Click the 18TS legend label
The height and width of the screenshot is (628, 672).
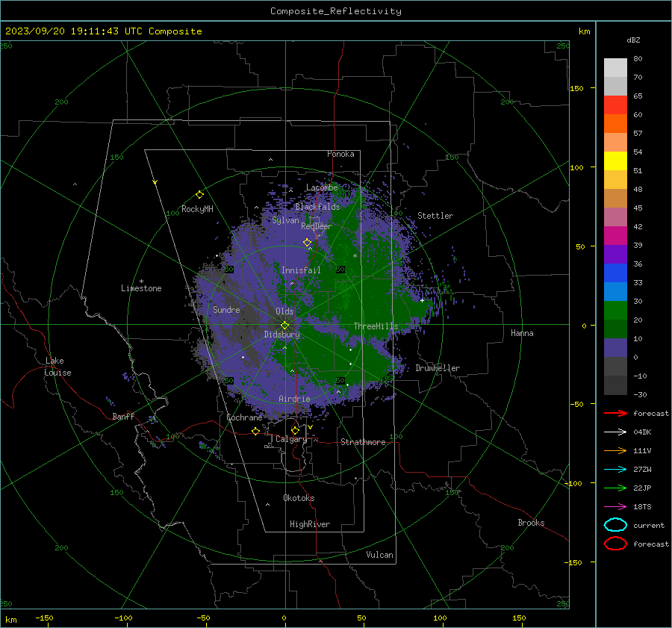[x=642, y=507]
